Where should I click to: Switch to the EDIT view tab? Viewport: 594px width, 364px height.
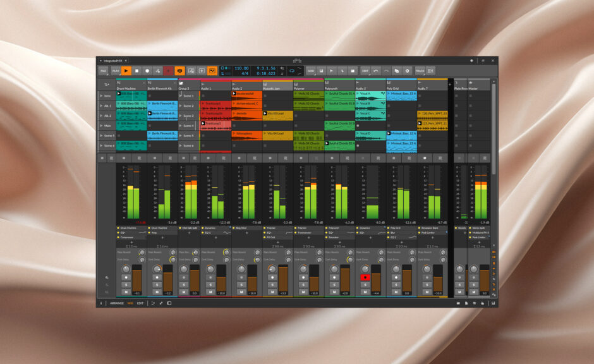point(140,303)
